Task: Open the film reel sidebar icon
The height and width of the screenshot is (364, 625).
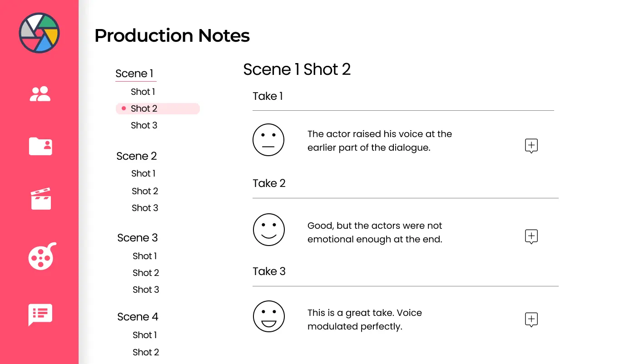Action: [42, 256]
